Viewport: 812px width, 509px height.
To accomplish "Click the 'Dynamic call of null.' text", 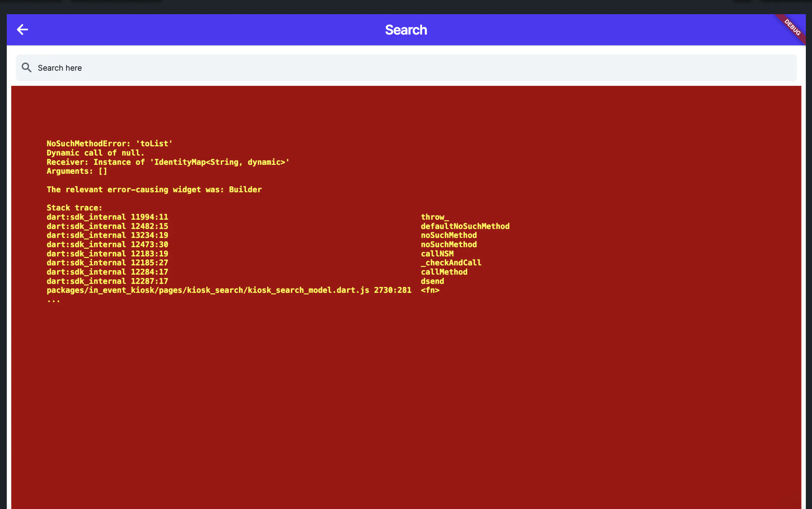I will (95, 153).
